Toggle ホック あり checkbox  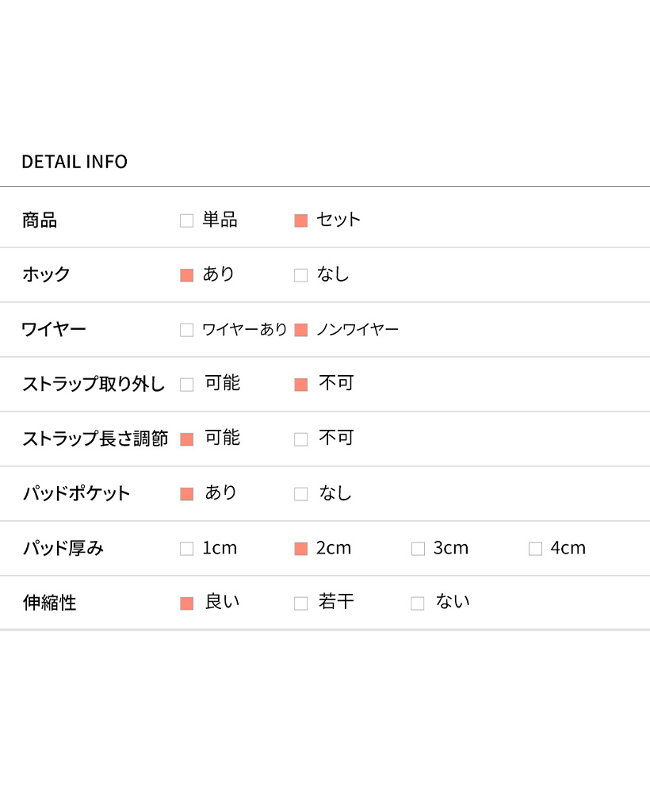coord(187,275)
